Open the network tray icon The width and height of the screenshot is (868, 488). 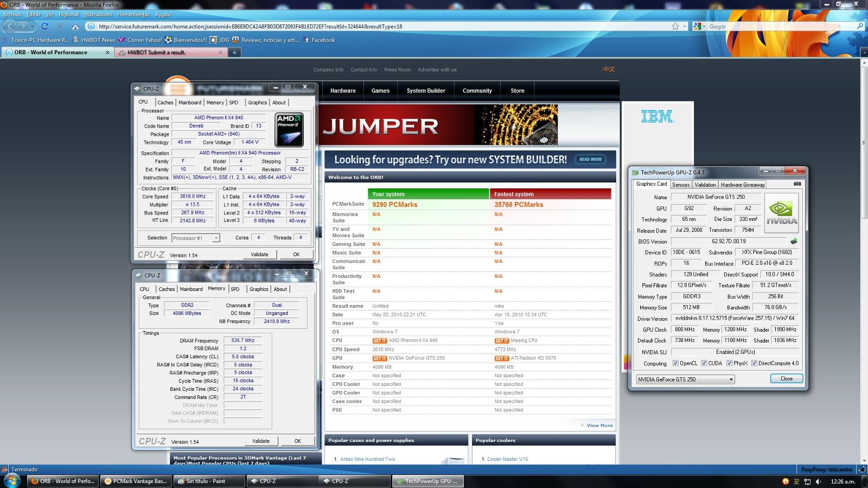[807, 481]
